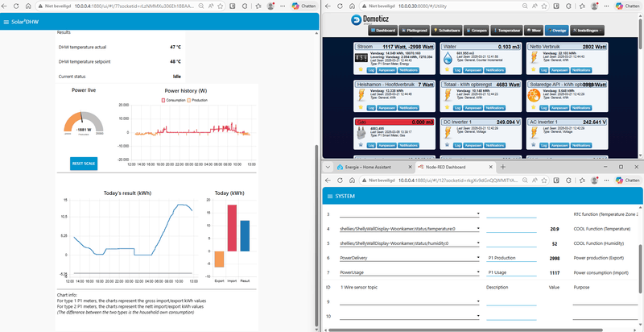Expand the 1 Wire sensor dropdown row 9
This screenshot has height=332, width=644.
pos(409,301)
